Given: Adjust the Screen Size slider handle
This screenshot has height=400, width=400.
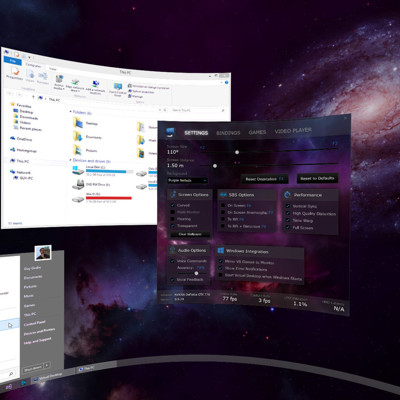Looking at the screenshot, I should (x=237, y=152).
